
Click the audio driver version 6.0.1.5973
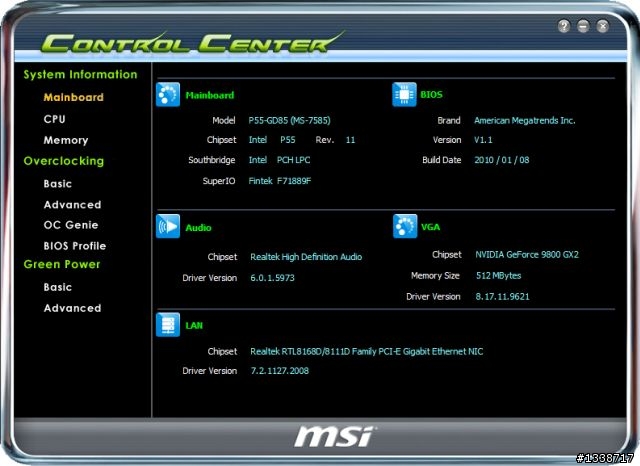click(272, 278)
